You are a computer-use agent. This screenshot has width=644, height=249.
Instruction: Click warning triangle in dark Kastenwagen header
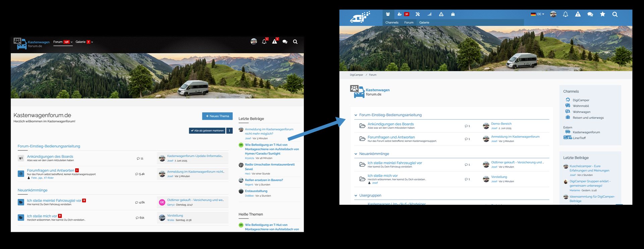tap(275, 42)
